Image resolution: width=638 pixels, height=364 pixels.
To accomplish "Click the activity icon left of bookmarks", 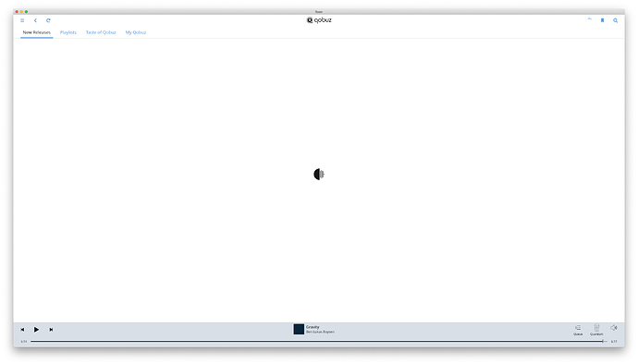I will [x=589, y=19].
